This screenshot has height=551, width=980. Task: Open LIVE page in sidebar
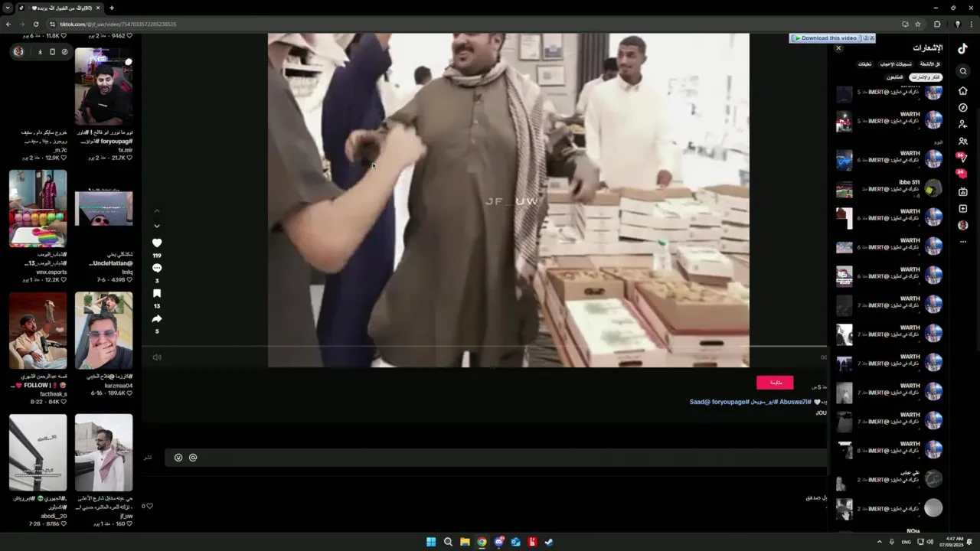coord(963,191)
